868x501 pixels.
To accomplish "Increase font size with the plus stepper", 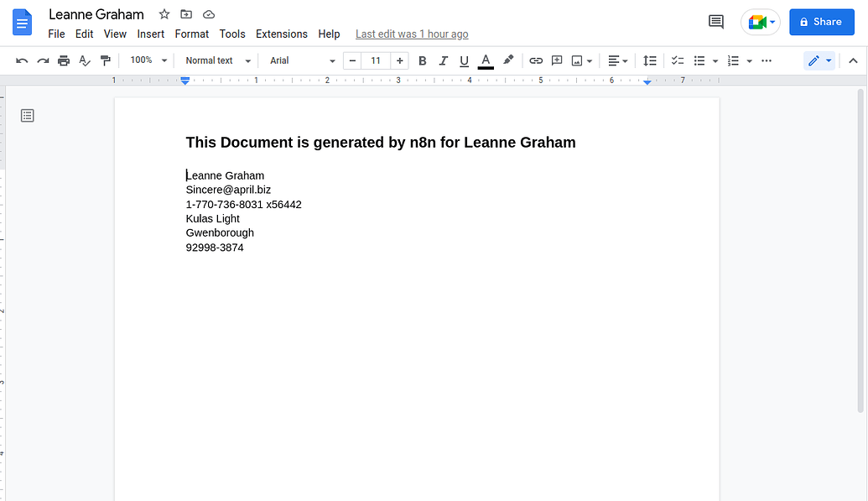I will (399, 60).
